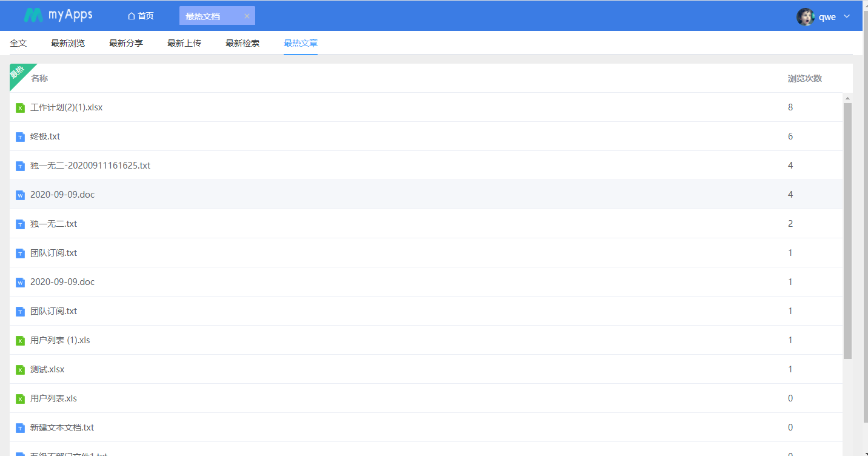The image size is (868, 456).
Task: Click the xlsx icon for 工作计划(2)(1).xlsx
Action: click(x=20, y=108)
